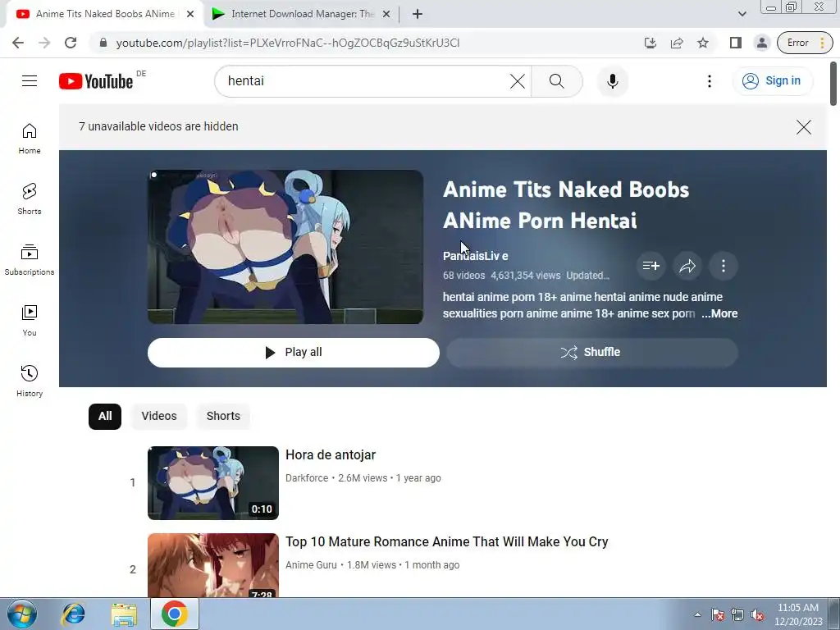Go to Home in the sidebar
Screen dimensions: 840x630
(30, 139)
